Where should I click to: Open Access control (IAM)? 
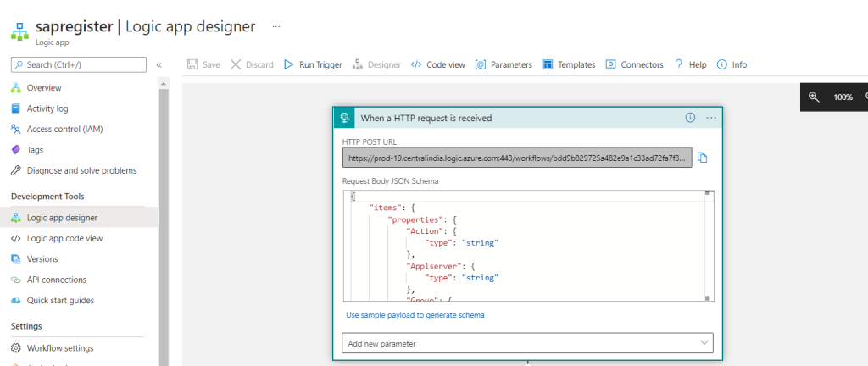tap(64, 130)
